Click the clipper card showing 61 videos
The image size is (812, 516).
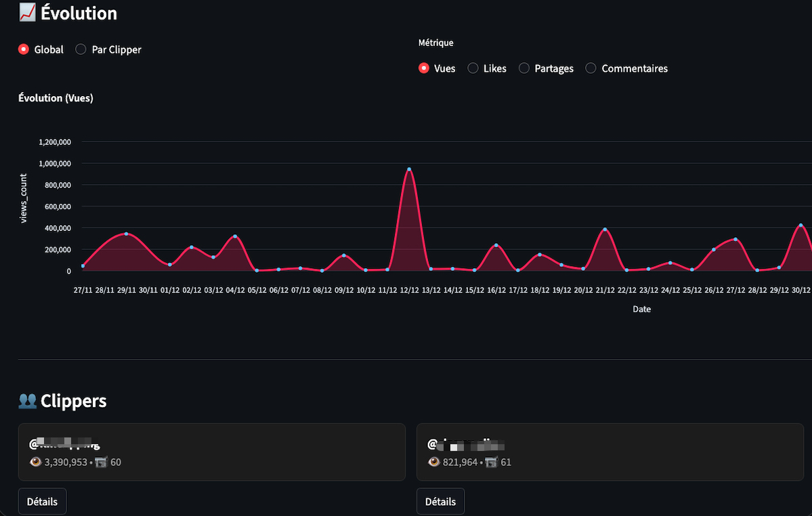coord(610,452)
